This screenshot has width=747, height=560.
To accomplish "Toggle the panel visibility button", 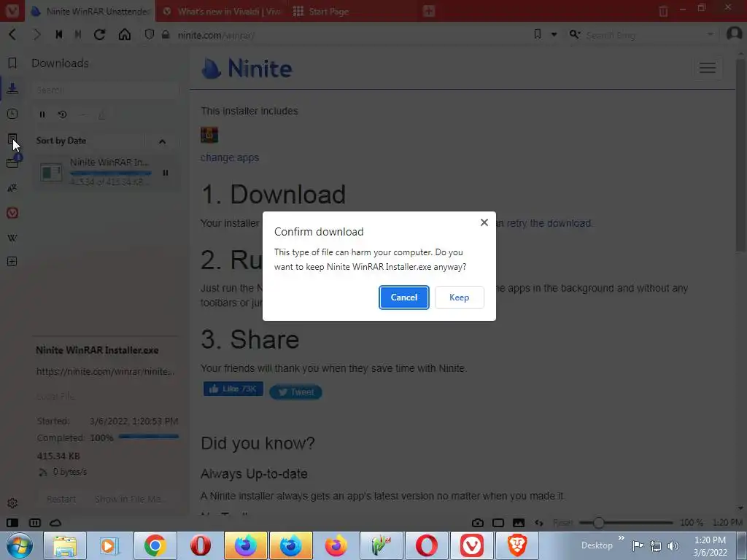I will pyautogui.click(x=12, y=523).
